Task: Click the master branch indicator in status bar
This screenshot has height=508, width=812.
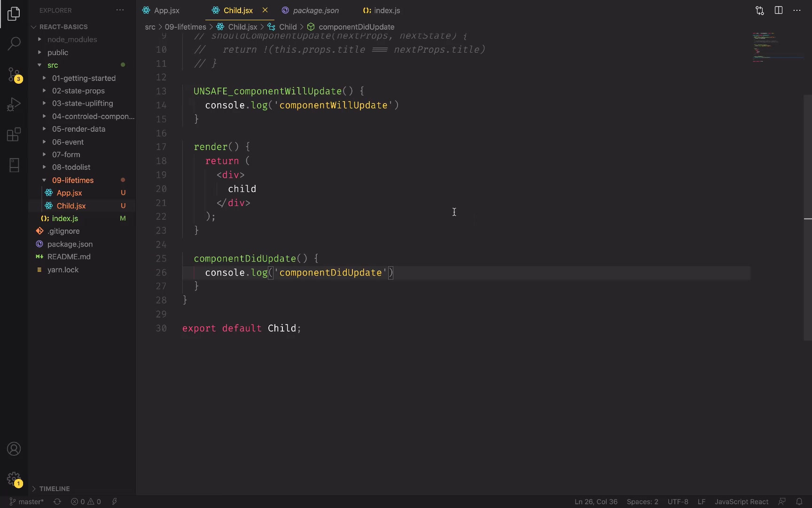Action: click(27, 502)
